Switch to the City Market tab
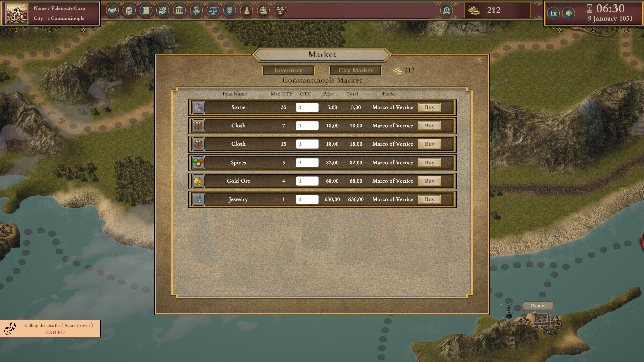This screenshot has width=644, height=362. (356, 70)
